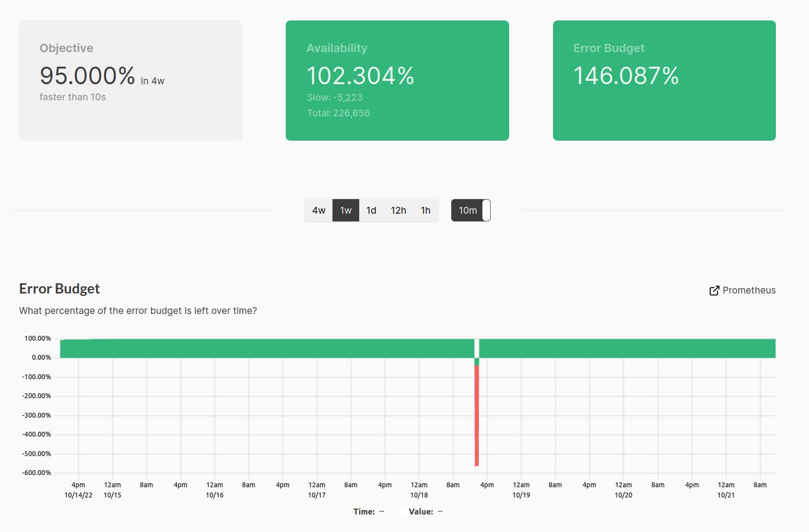Click the Error Budget section heading
809x532 pixels.
tap(59, 288)
